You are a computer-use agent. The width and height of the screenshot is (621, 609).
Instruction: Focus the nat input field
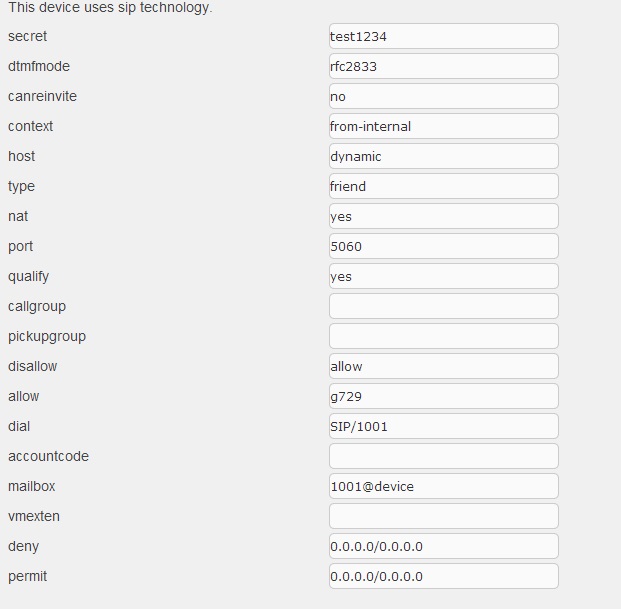pyautogui.click(x=443, y=217)
